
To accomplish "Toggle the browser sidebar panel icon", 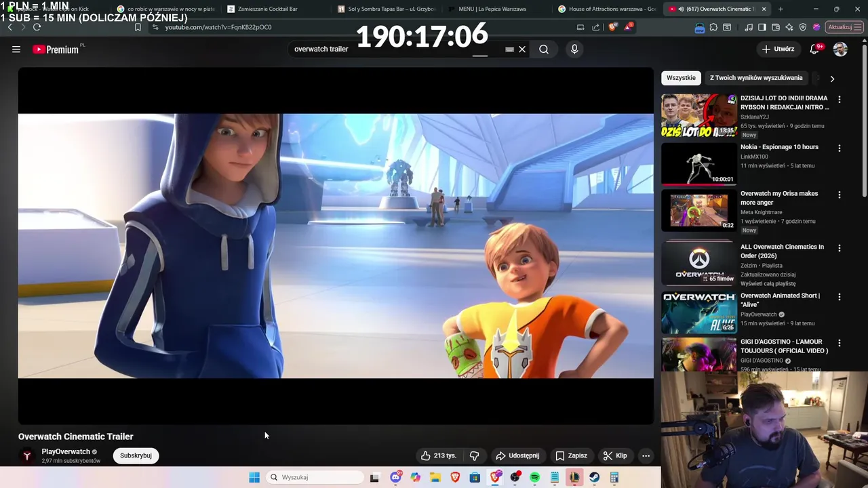I will tap(762, 27).
